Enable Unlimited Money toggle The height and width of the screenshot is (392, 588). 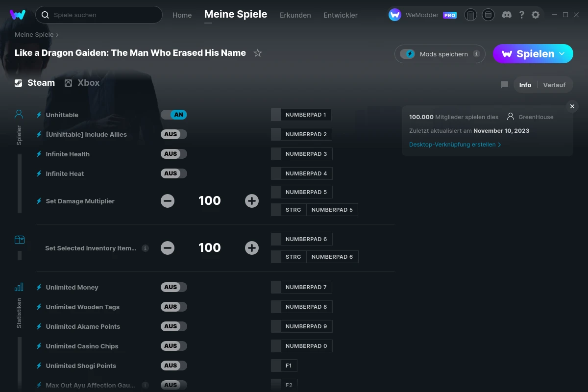(x=174, y=287)
